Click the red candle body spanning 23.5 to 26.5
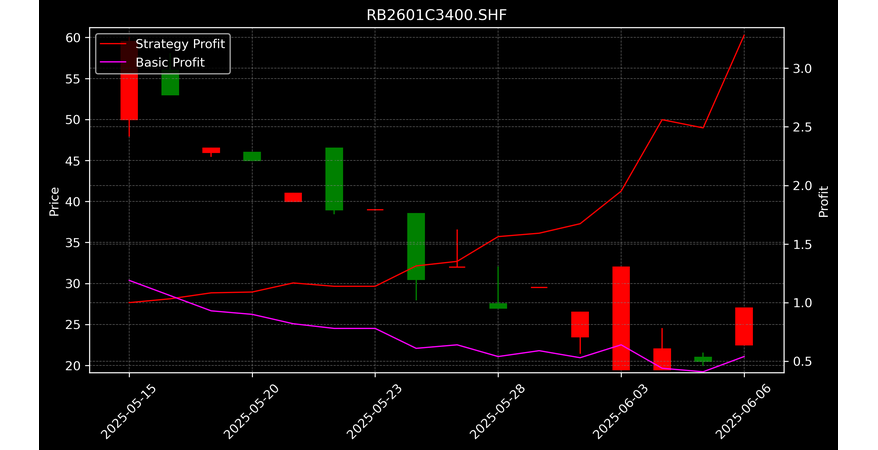 (x=580, y=325)
